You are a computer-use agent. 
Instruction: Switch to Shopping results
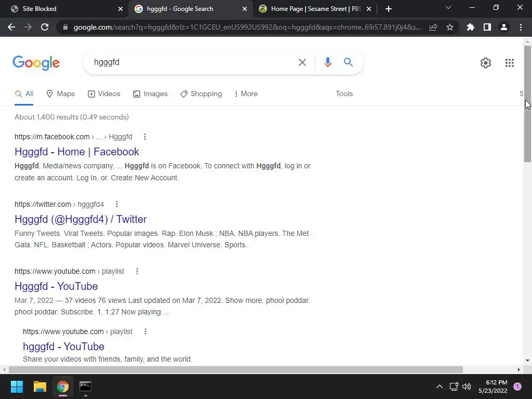click(201, 94)
